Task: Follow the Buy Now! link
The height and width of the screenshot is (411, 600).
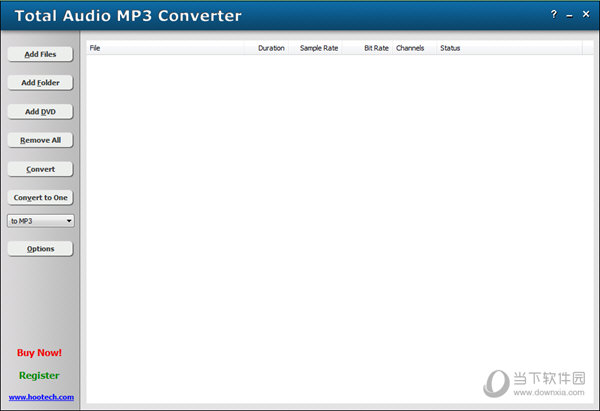Action: click(39, 352)
